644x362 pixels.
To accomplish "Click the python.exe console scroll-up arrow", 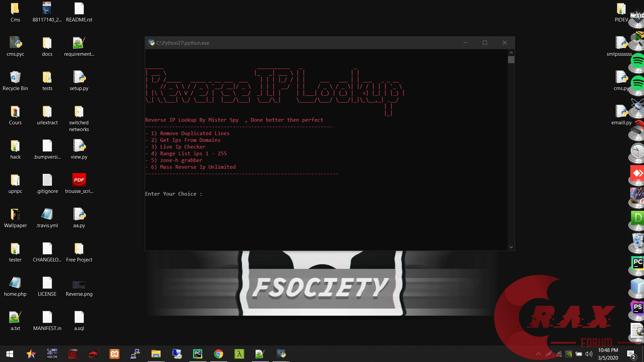I will tap(511, 52).
